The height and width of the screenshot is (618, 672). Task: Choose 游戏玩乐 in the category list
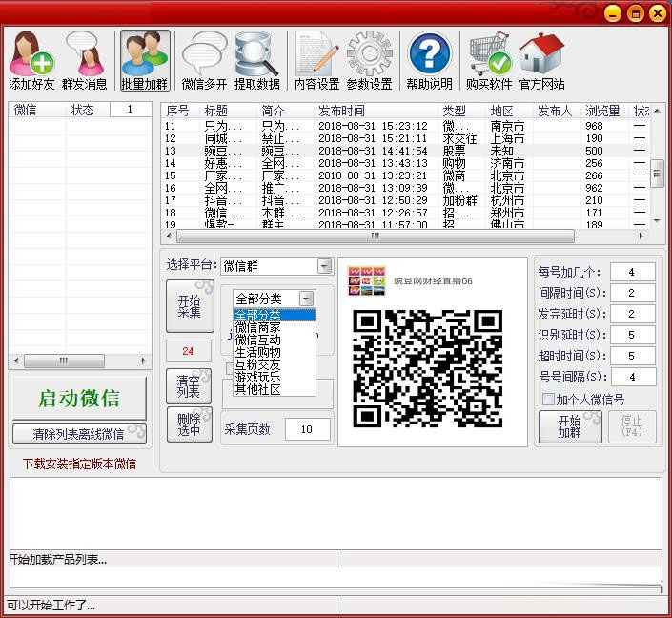(275, 378)
